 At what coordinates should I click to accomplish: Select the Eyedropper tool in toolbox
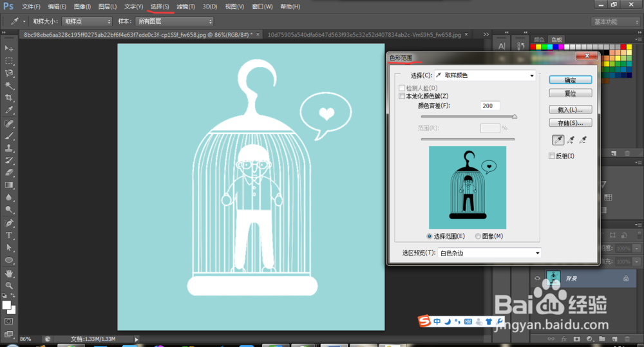click(8, 110)
